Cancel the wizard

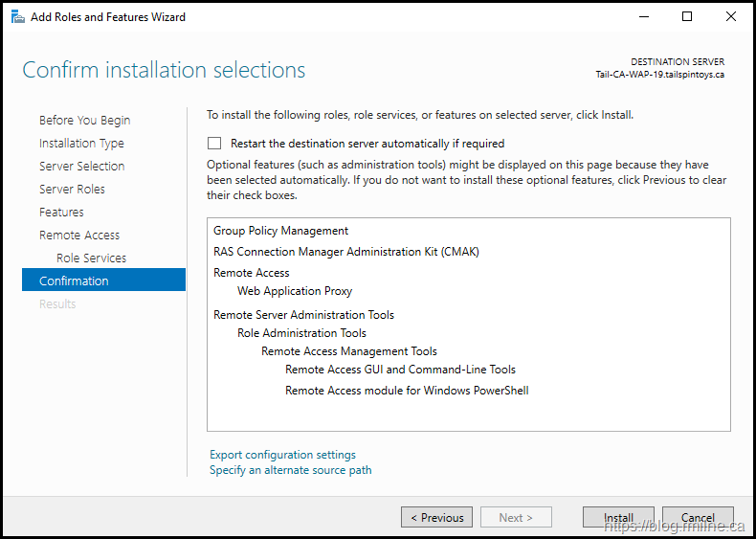(x=698, y=517)
